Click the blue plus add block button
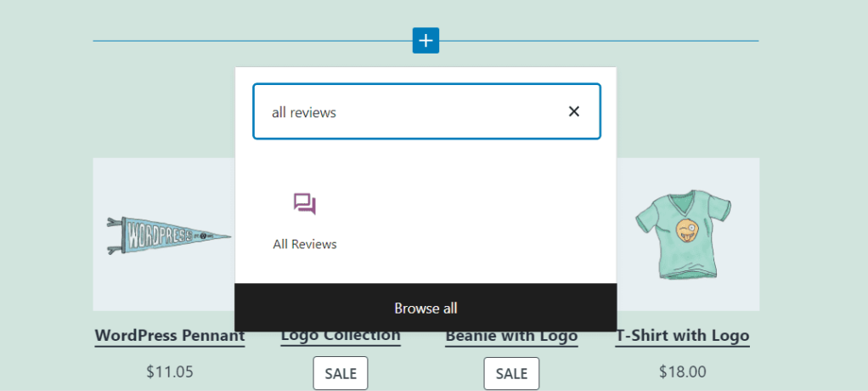Screen dimensions: 868x391 [426, 41]
